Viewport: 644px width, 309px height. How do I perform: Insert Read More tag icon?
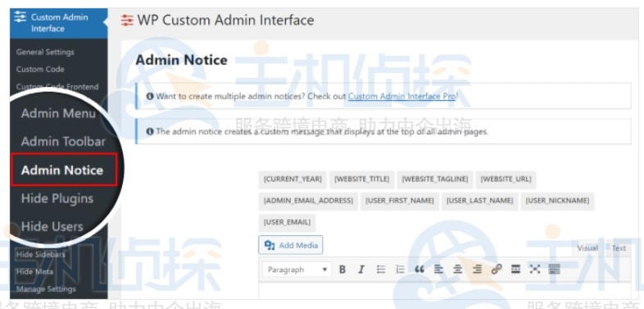tap(515, 270)
